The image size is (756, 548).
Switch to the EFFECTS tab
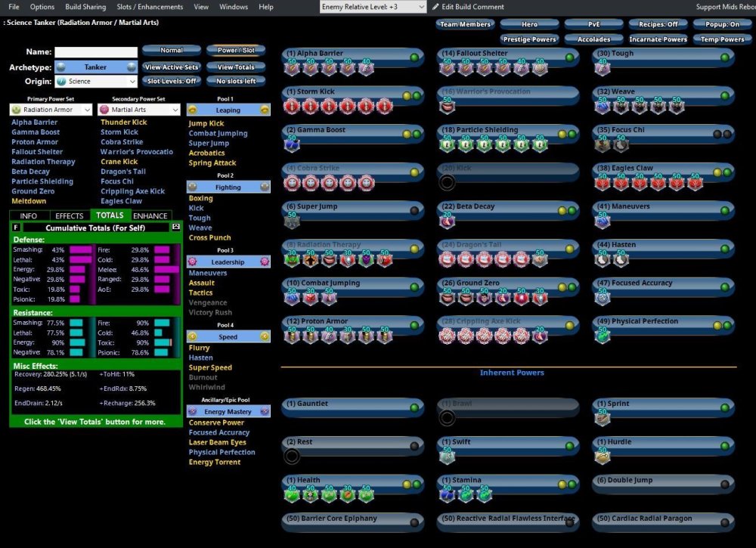[70, 215]
